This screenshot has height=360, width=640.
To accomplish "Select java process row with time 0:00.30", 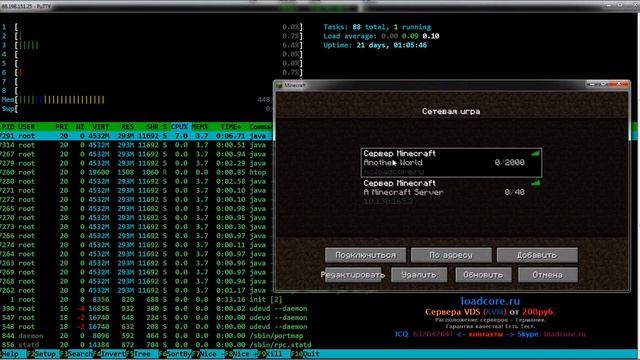I will [x=136, y=227].
